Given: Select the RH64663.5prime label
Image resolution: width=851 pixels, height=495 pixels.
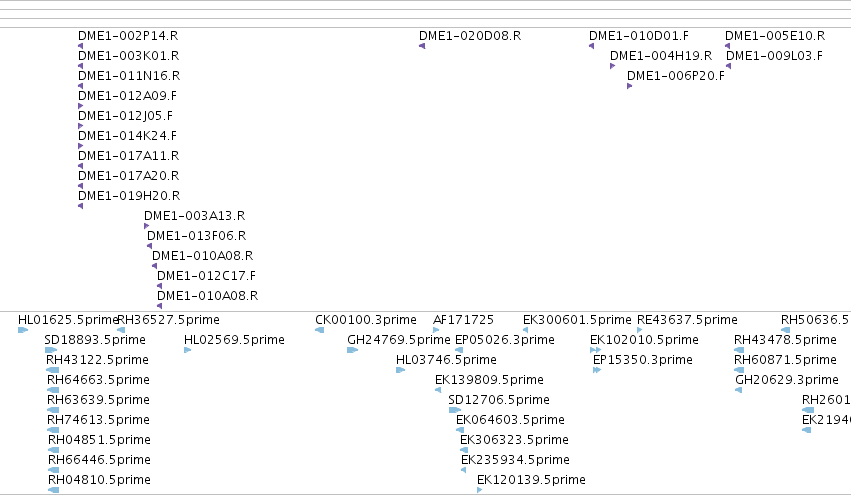Looking at the screenshot, I should point(98,380).
